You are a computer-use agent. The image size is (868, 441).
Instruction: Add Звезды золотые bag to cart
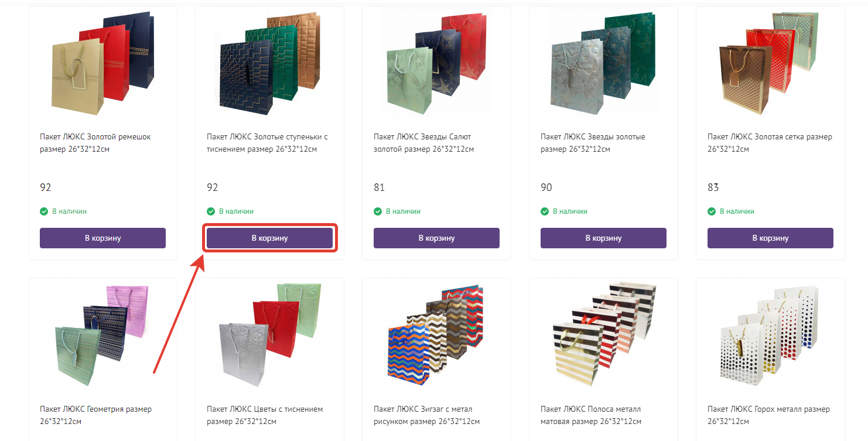pyautogui.click(x=603, y=238)
